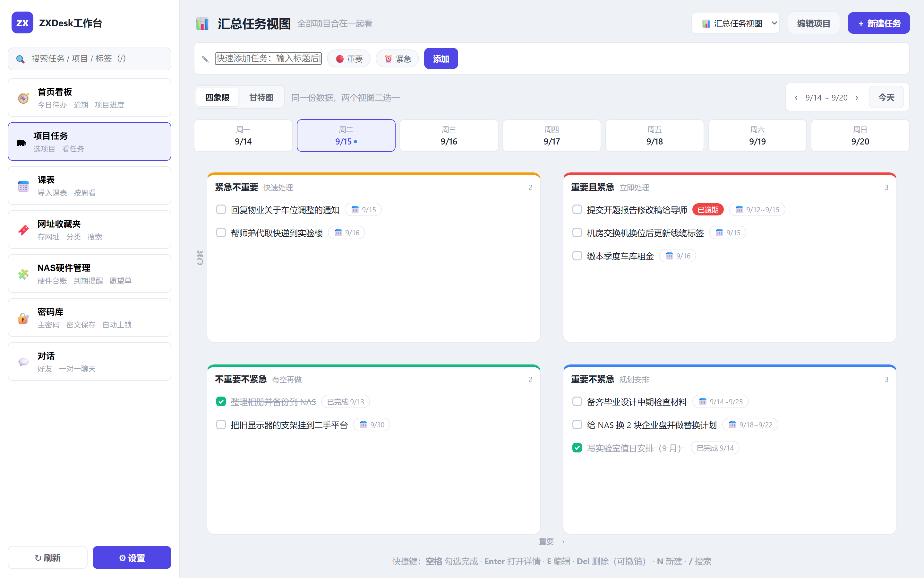Image resolution: width=924 pixels, height=578 pixels.
Task: Toggle the 重要 red dot flag
Action: click(349, 59)
